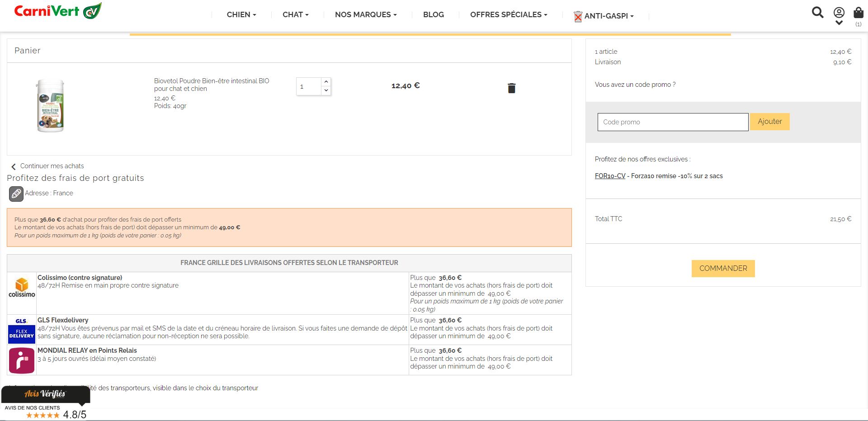
Task: Decrease product quantity with down arrow
Action: [326, 90]
